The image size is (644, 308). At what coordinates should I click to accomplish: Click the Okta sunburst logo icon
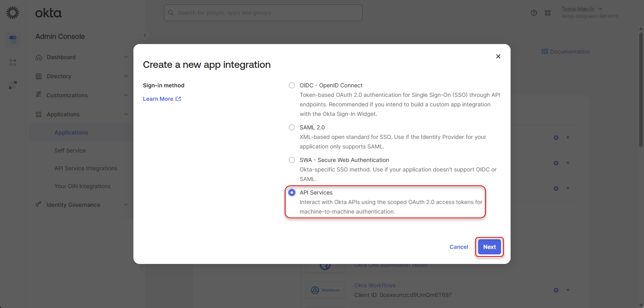tap(13, 13)
